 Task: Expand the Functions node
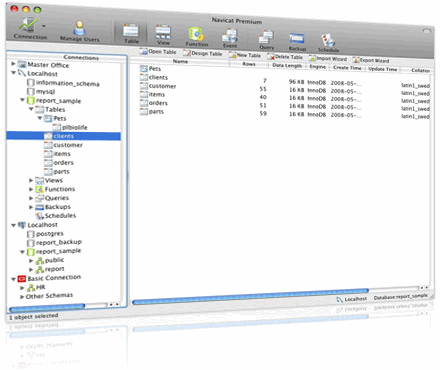[x=31, y=189]
